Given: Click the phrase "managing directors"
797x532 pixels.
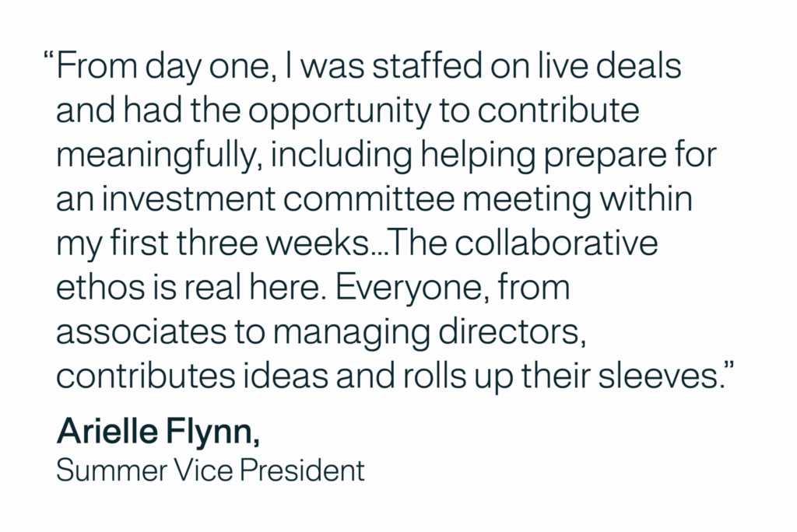Looking at the screenshot, I should point(430,333).
